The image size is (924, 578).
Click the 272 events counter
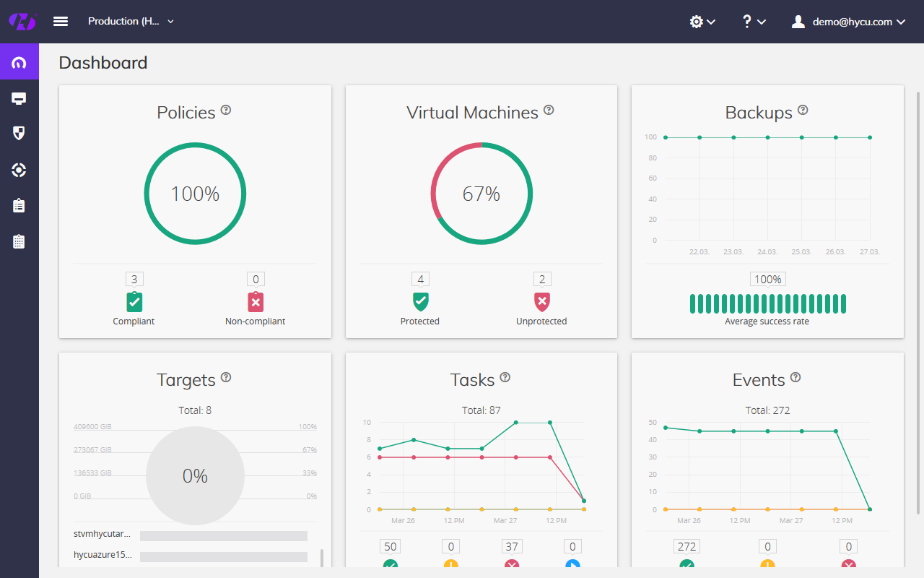[x=687, y=546]
